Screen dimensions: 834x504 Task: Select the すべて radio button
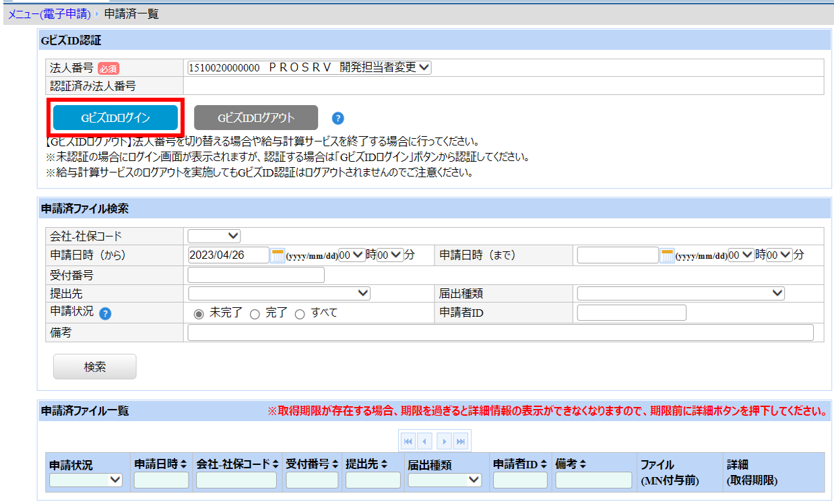pos(300,313)
